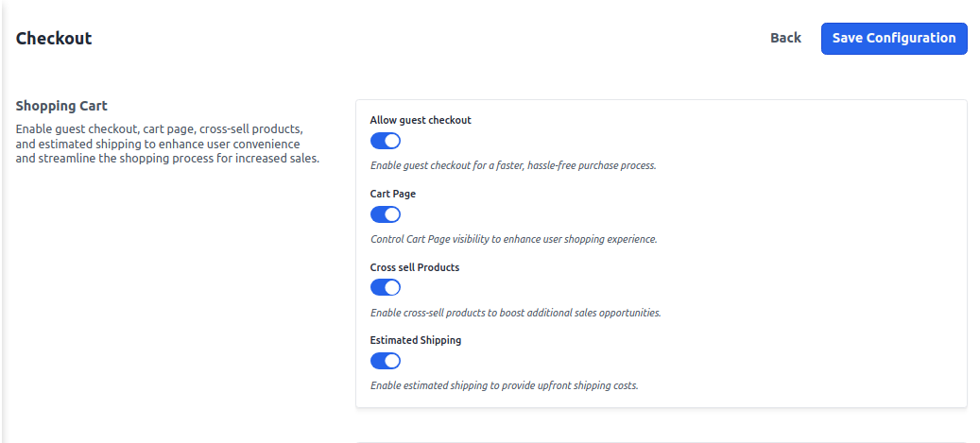Toggle the Allow guest checkout switch
This screenshot has height=443, width=980.
pos(386,141)
